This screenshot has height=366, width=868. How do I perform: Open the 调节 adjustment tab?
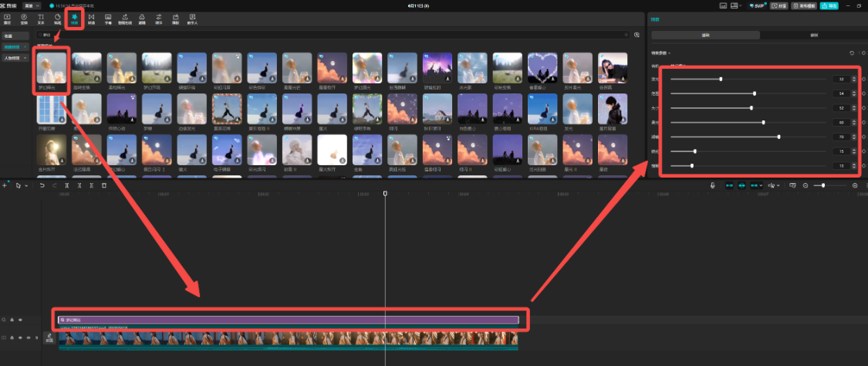[x=158, y=19]
